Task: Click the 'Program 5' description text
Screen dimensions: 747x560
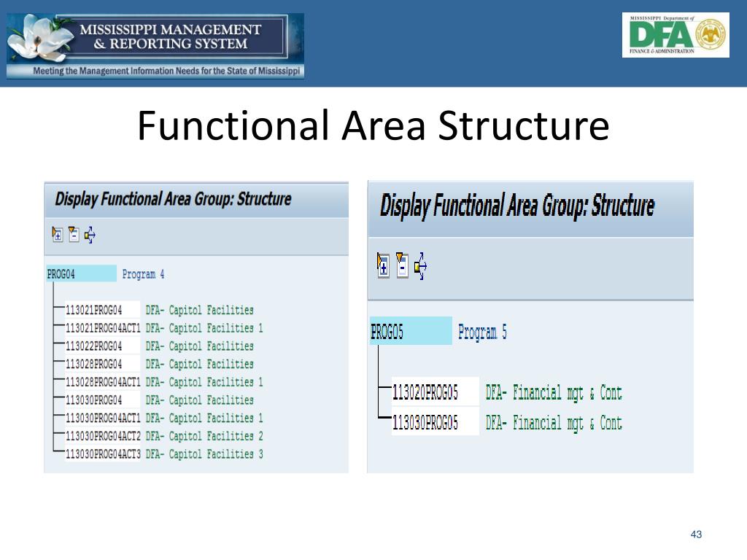Action: 483,332
